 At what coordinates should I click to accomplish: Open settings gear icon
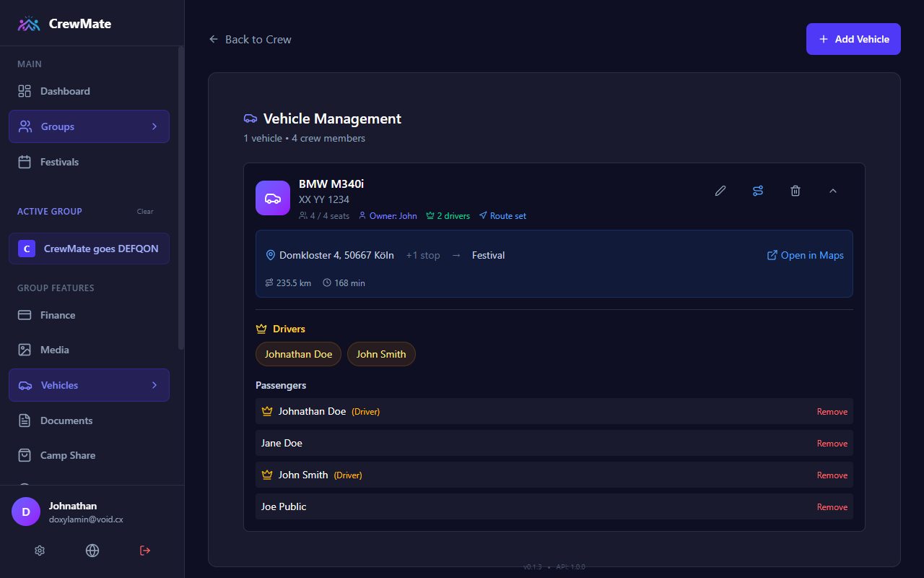(40, 551)
